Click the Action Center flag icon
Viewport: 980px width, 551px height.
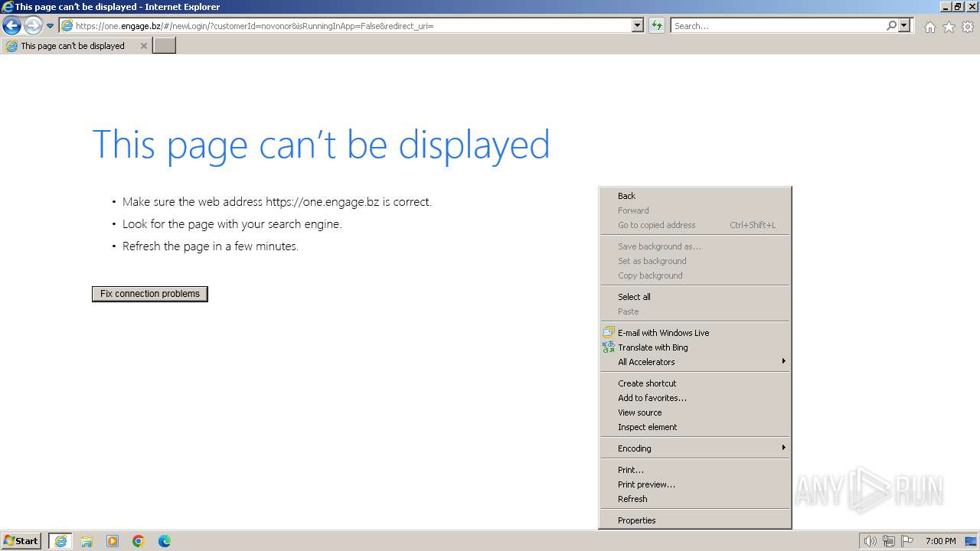pos(907,541)
